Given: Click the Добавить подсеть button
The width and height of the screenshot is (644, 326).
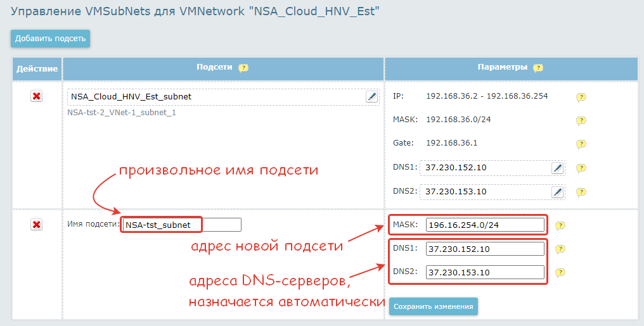Looking at the screenshot, I should point(50,38).
